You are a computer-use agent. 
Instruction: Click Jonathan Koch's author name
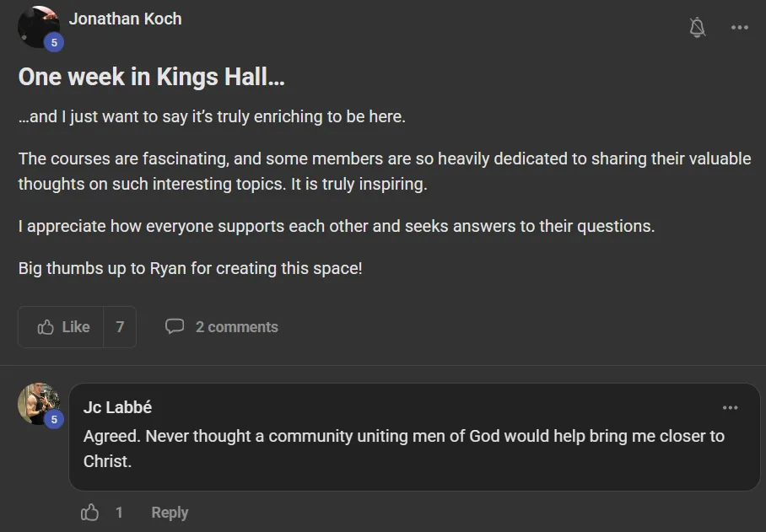pyautogui.click(x=125, y=19)
